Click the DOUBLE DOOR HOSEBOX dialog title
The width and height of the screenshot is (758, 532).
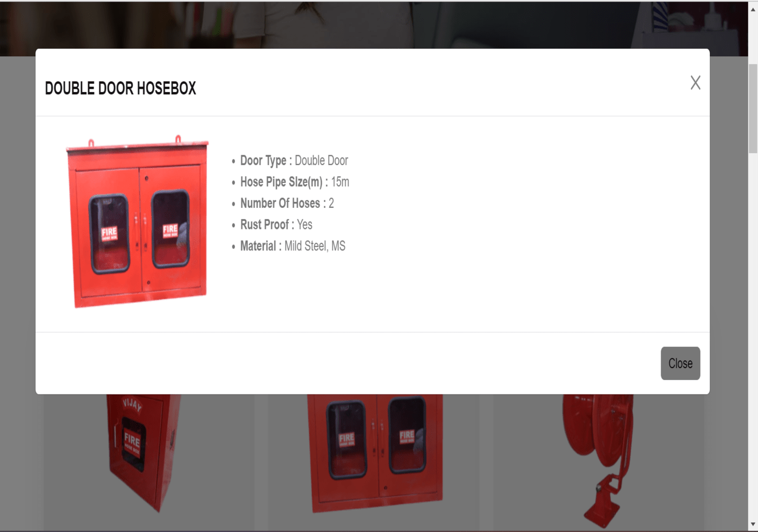tap(120, 88)
